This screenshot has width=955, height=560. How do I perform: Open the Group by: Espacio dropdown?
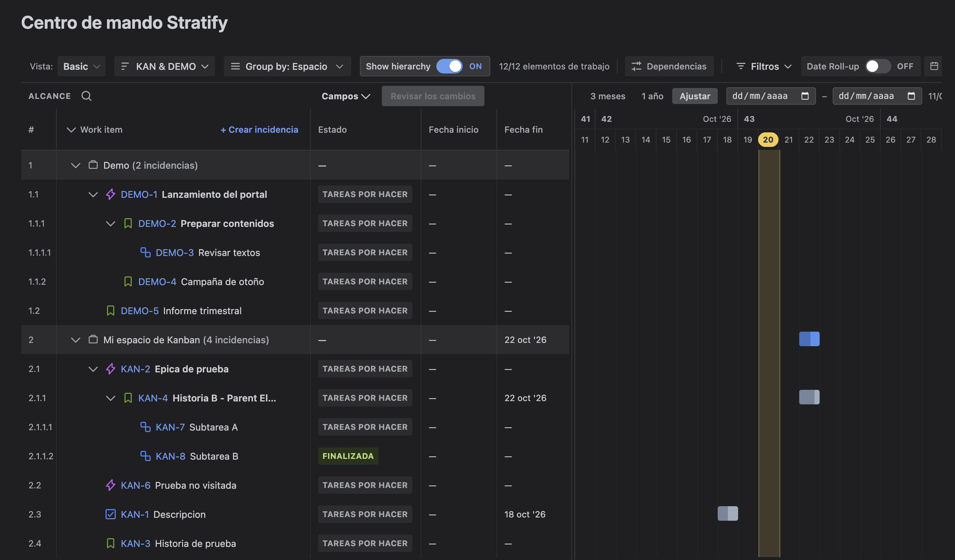coord(287,66)
